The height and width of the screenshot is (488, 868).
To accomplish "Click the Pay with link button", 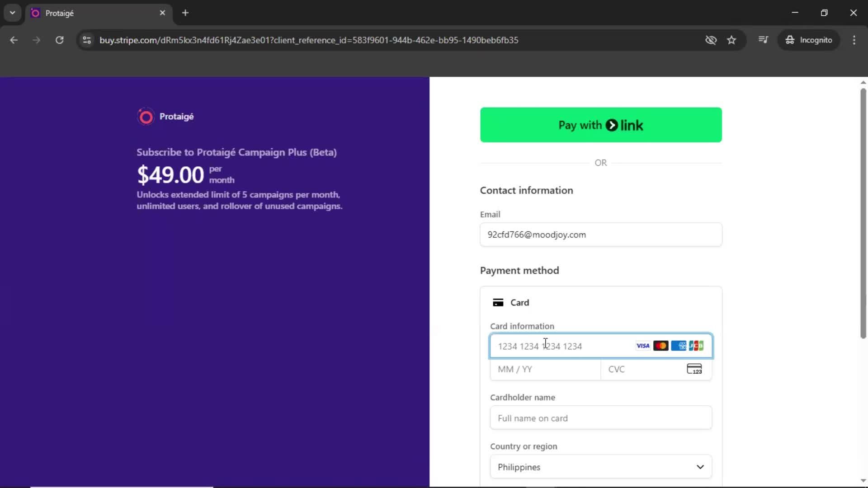I will click(x=600, y=125).
